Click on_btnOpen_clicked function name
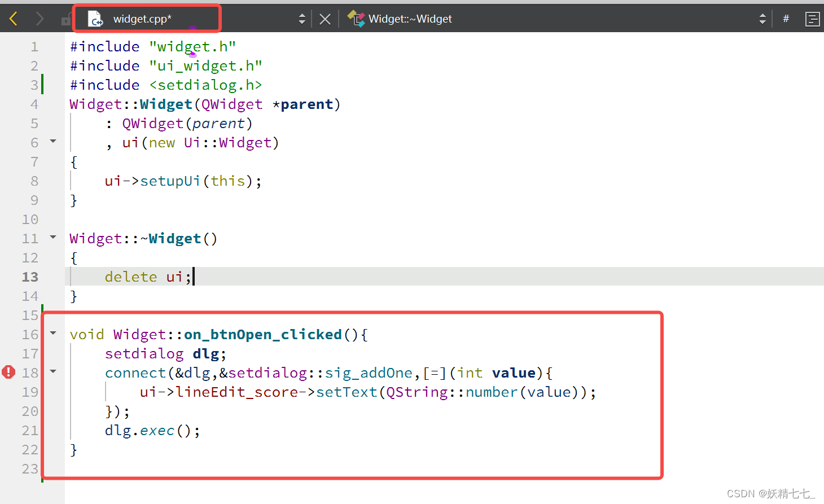The image size is (824, 504). (263, 335)
